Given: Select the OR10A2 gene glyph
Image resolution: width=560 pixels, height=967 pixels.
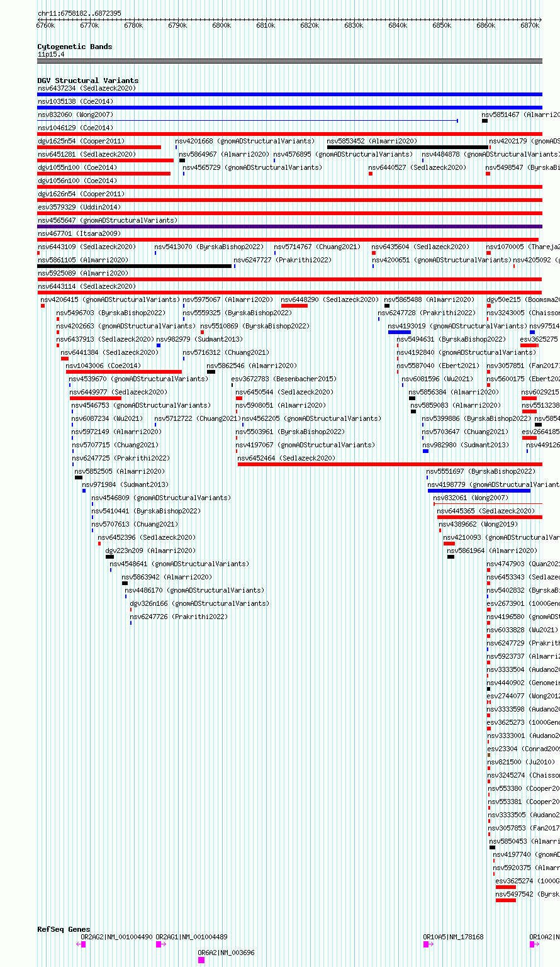Looking at the screenshot, I should point(534,944).
